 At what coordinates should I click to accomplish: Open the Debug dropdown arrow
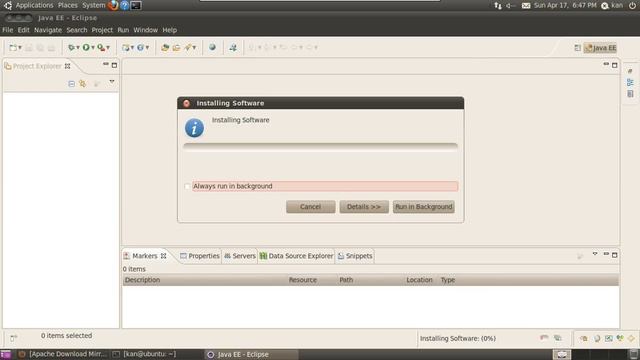click(78, 48)
